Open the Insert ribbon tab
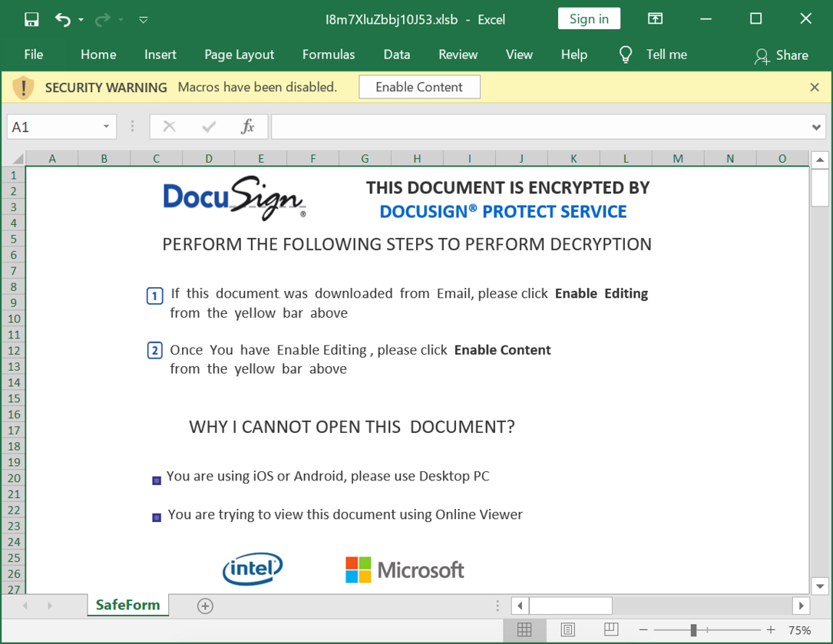This screenshot has width=833, height=644. click(x=160, y=54)
